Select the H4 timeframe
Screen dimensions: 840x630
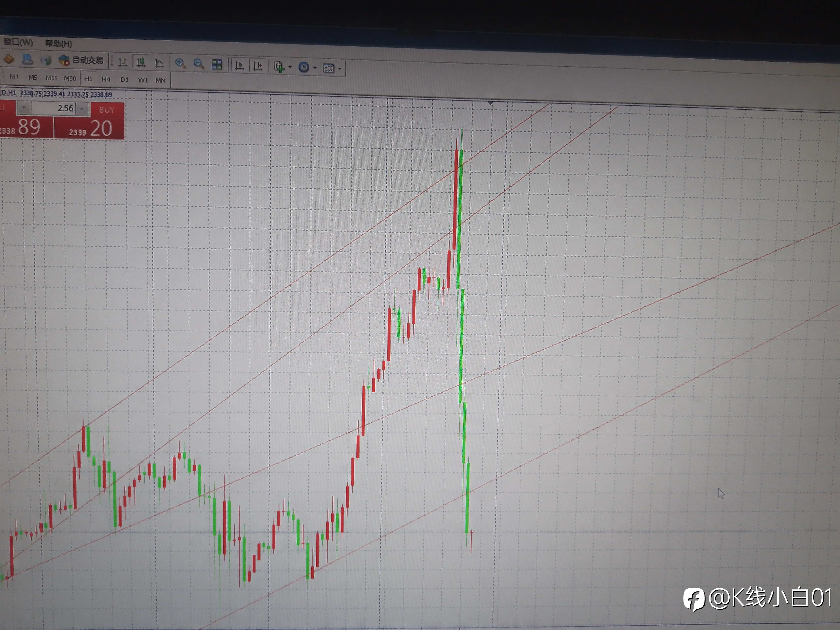(106, 79)
